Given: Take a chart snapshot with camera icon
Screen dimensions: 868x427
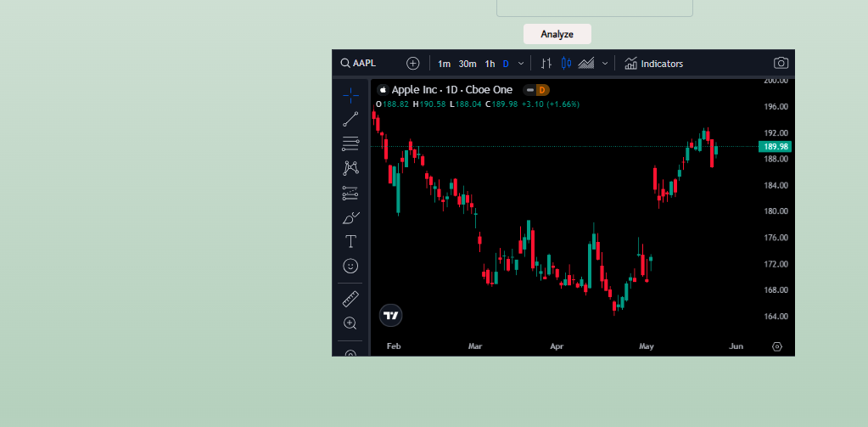Looking at the screenshot, I should (781, 63).
